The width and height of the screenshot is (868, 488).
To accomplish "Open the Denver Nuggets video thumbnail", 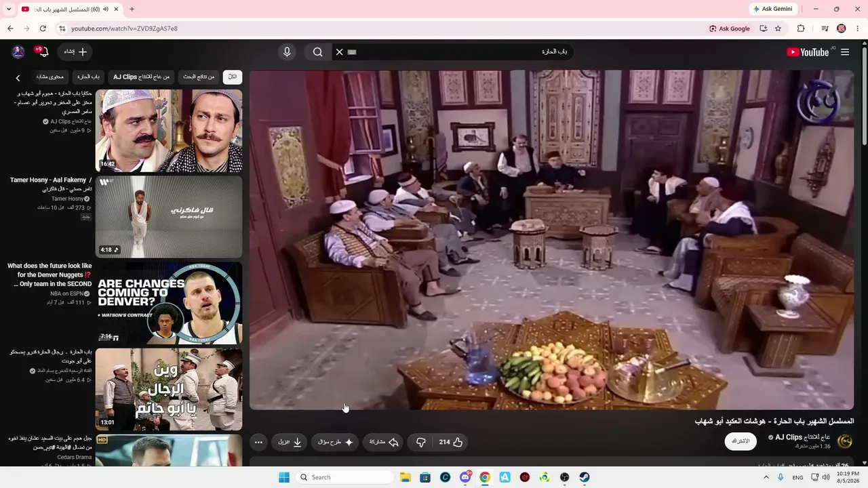I will (169, 303).
